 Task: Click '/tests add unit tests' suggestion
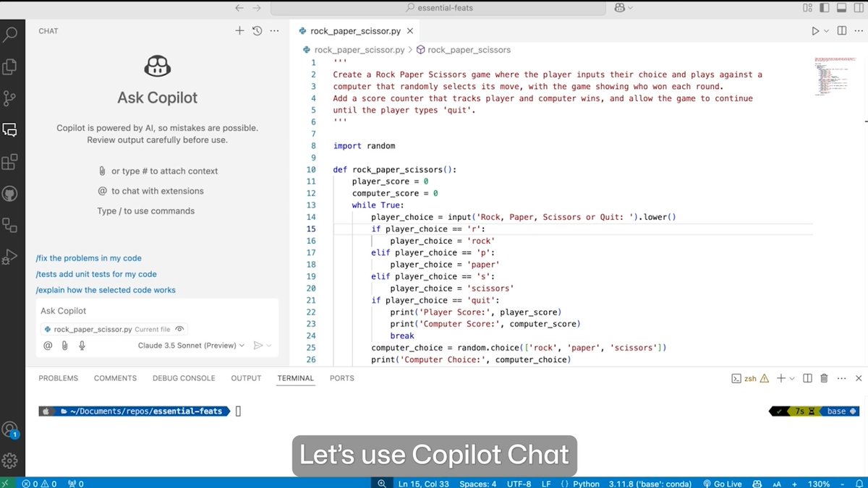coord(96,274)
